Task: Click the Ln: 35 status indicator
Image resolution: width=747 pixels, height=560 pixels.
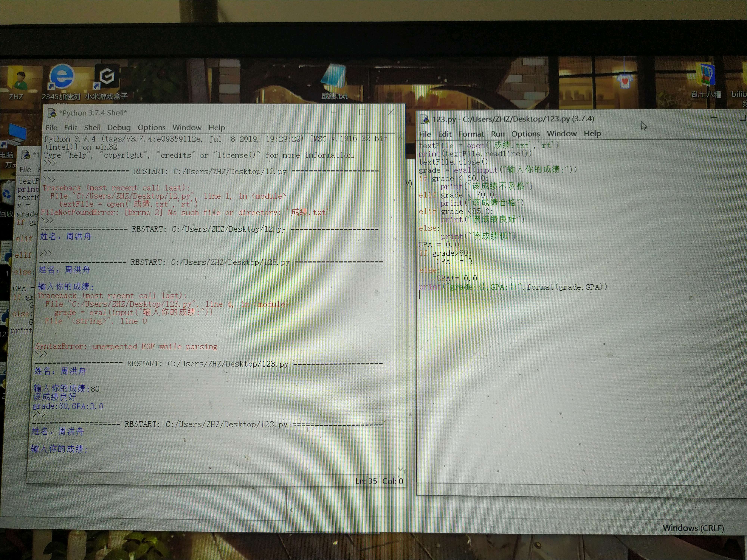Action: (x=366, y=481)
